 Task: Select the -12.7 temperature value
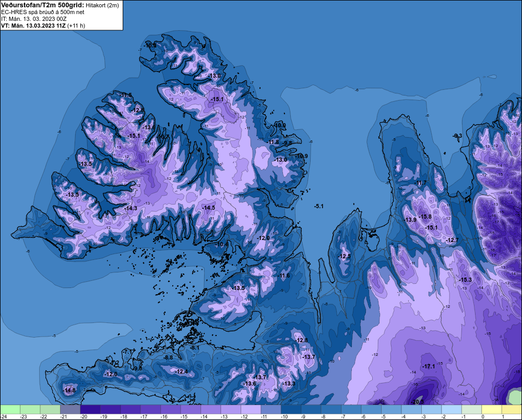click(453, 241)
